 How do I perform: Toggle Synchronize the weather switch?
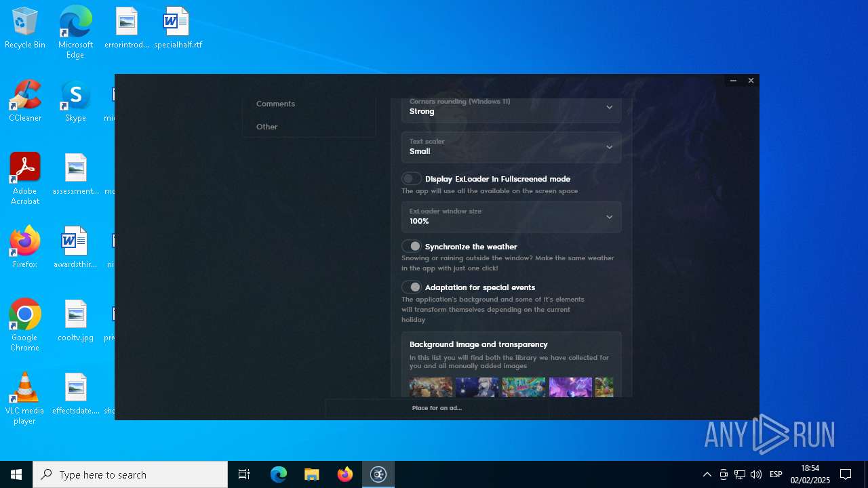click(x=412, y=247)
